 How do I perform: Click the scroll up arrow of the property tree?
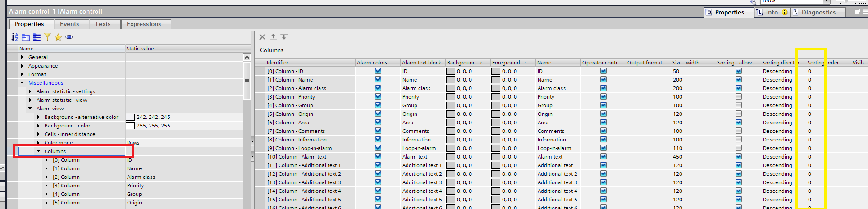(x=247, y=57)
